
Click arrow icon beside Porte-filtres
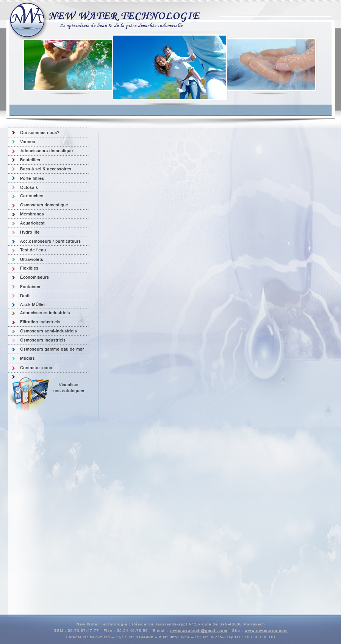coord(13,178)
